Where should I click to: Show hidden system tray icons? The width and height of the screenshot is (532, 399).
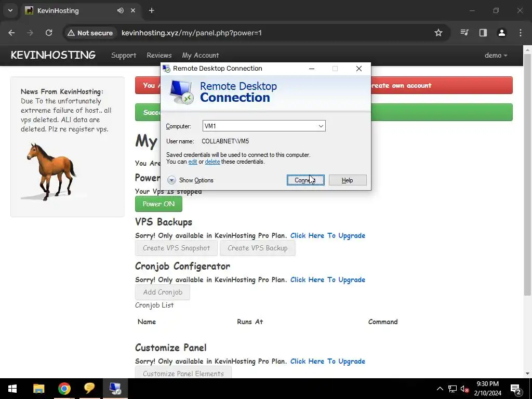440,389
